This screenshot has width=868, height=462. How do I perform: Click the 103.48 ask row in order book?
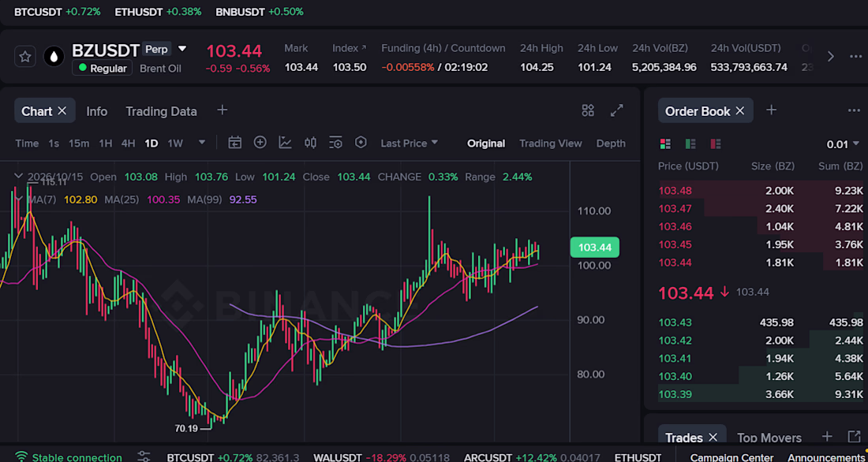(x=761, y=191)
